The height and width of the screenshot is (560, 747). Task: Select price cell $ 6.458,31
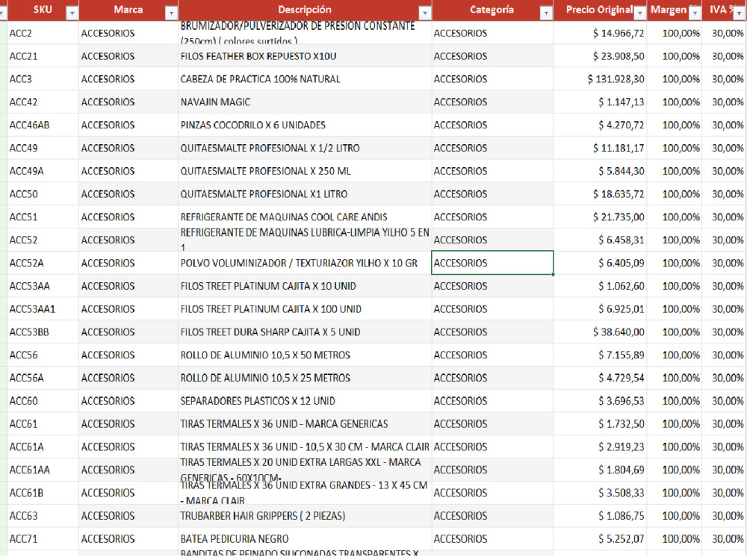coord(599,240)
